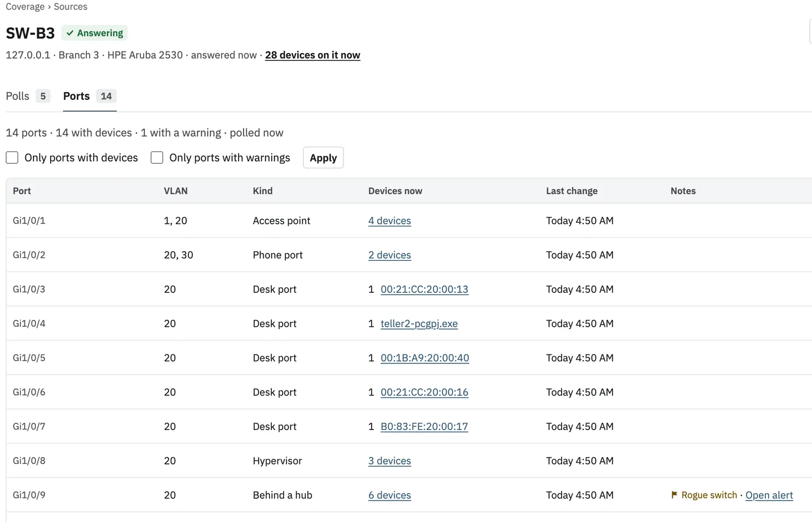Select port Gi1/0/8 cell
This screenshot has height=522, width=812.
click(29, 461)
